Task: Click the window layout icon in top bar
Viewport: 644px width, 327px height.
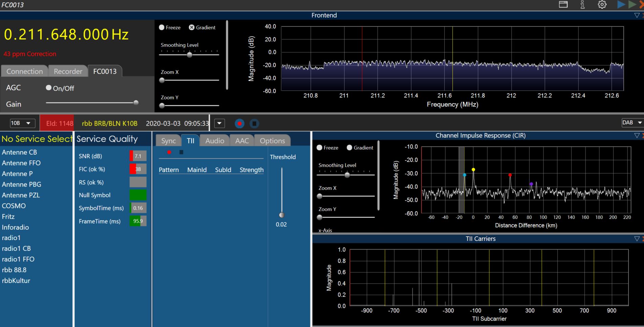Action: [x=563, y=5]
